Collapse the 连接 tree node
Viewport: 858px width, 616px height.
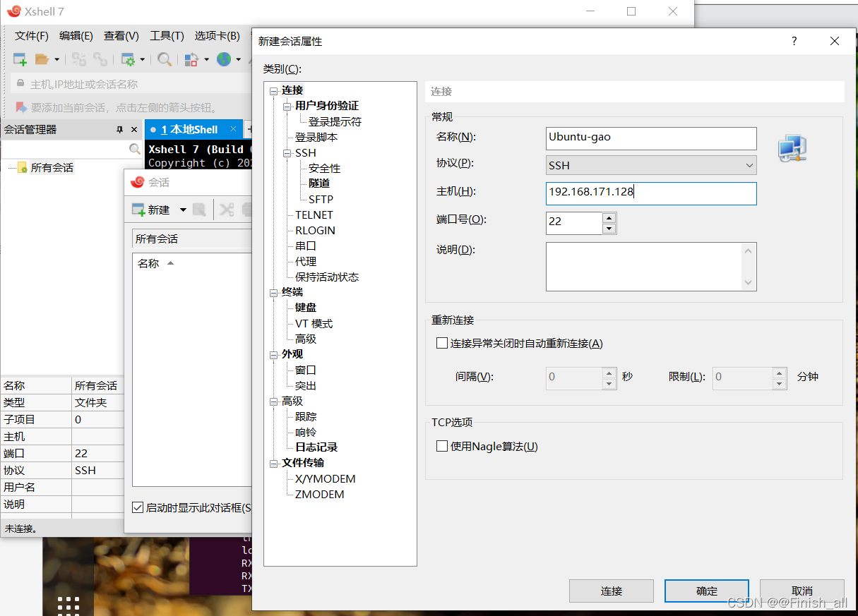[274, 90]
